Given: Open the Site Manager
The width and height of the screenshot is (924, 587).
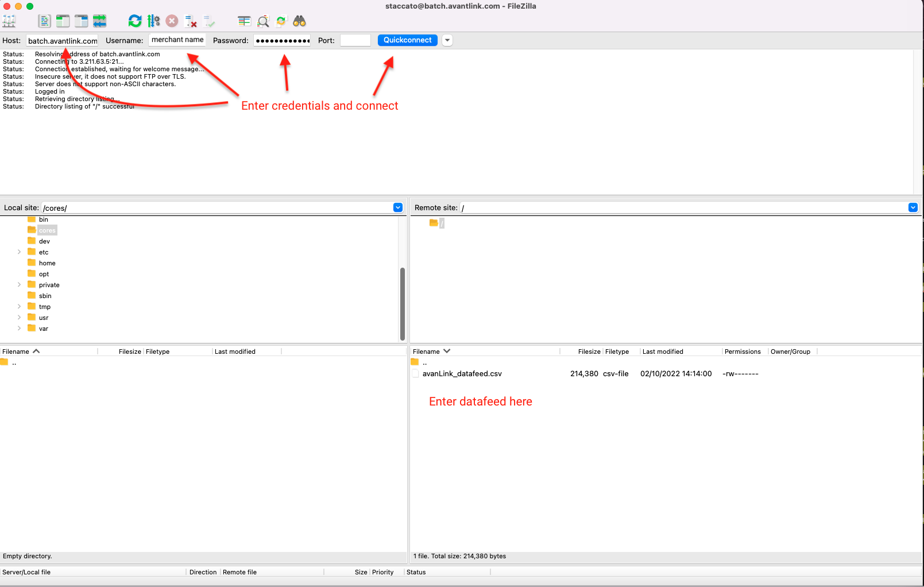Looking at the screenshot, I should point(9,21).
